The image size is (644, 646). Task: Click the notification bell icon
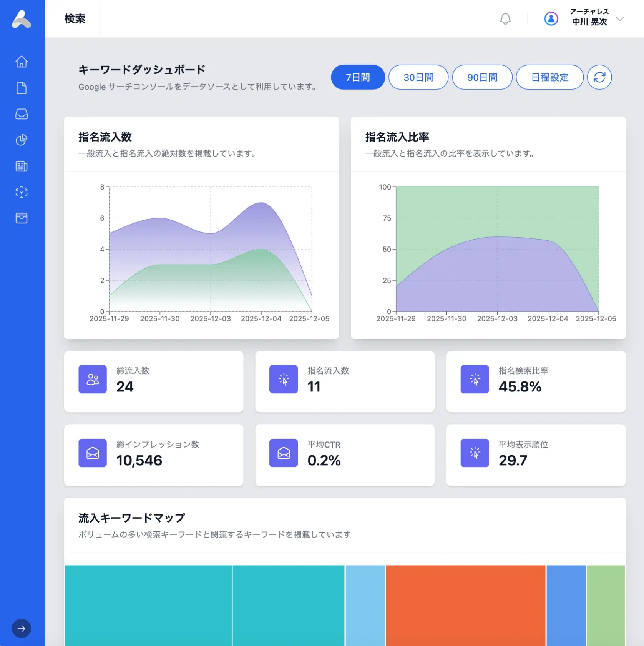pyautogui.click(x=505, y=19)
